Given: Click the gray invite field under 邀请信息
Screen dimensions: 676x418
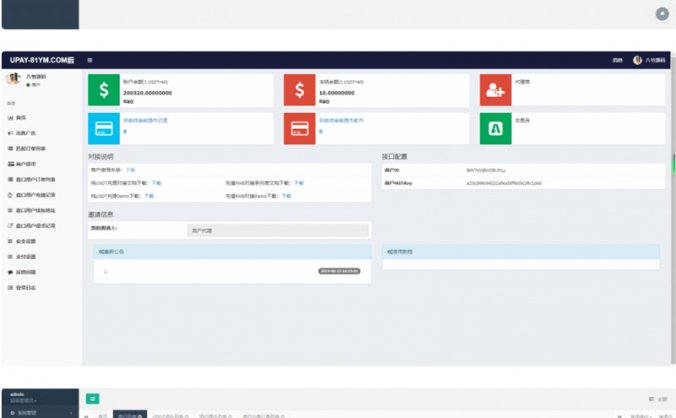Looking at the screenshot, I should pyautogui.click(x=279, y=230).
